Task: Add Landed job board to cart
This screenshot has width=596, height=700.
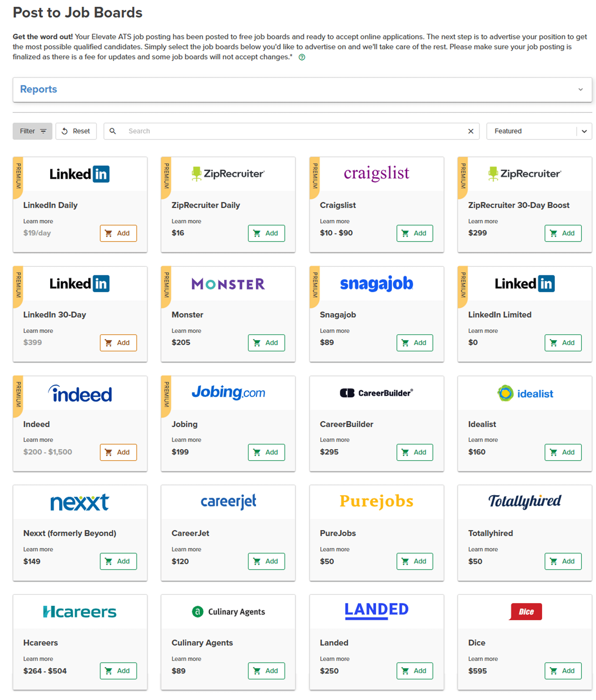Action: click(x=414, y=671)
